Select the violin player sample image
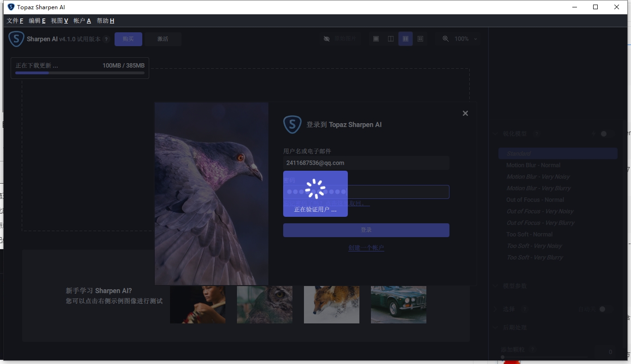The height and width of the screenshot is (364, 631). (198, 304)
